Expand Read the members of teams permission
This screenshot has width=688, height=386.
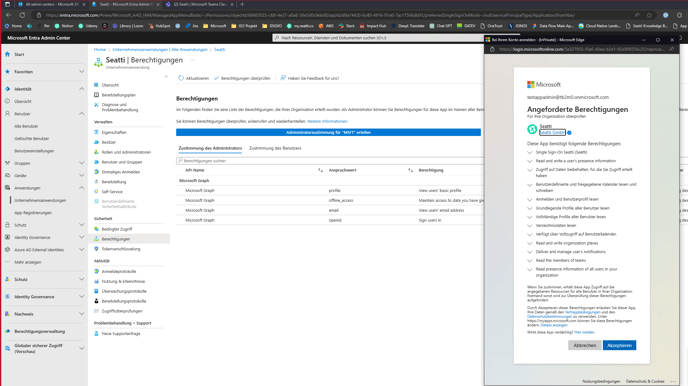[x=530, y=261]
